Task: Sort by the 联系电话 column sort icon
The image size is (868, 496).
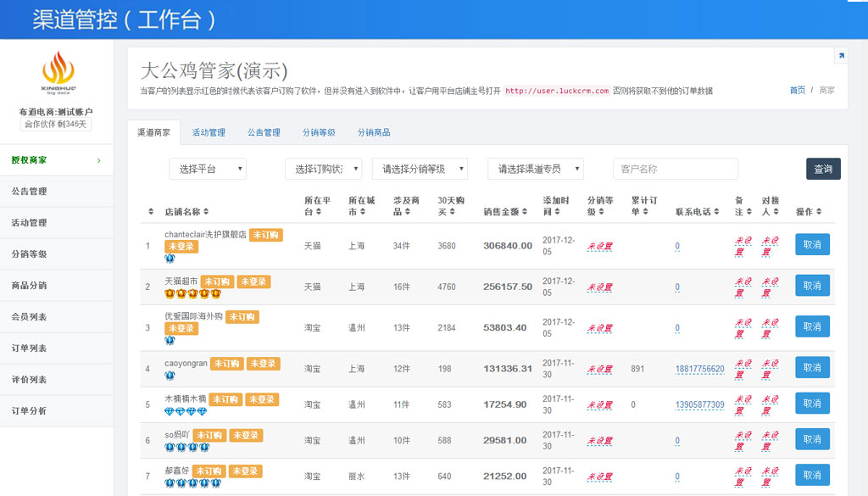Action: [716, 211]
